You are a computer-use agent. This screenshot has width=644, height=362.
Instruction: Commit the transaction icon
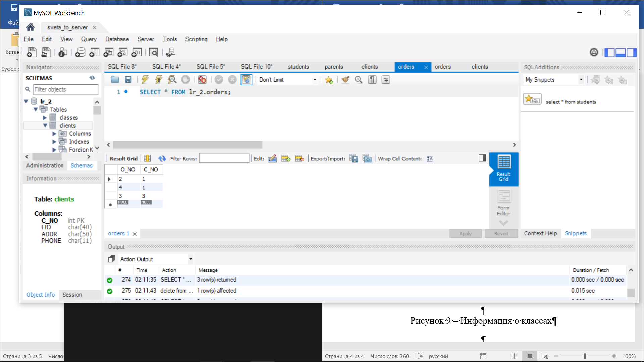click(219, 80)
